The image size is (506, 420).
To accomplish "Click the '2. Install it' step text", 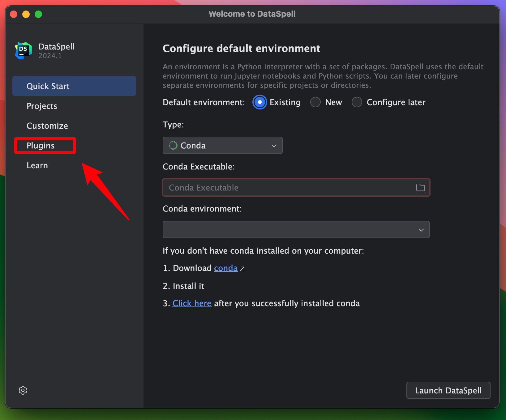I will (x=183, y=286).
